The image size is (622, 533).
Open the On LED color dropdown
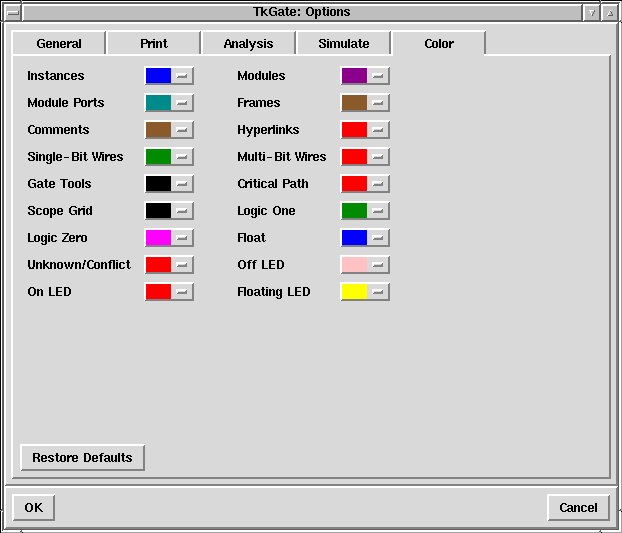[x=182, y=291]
